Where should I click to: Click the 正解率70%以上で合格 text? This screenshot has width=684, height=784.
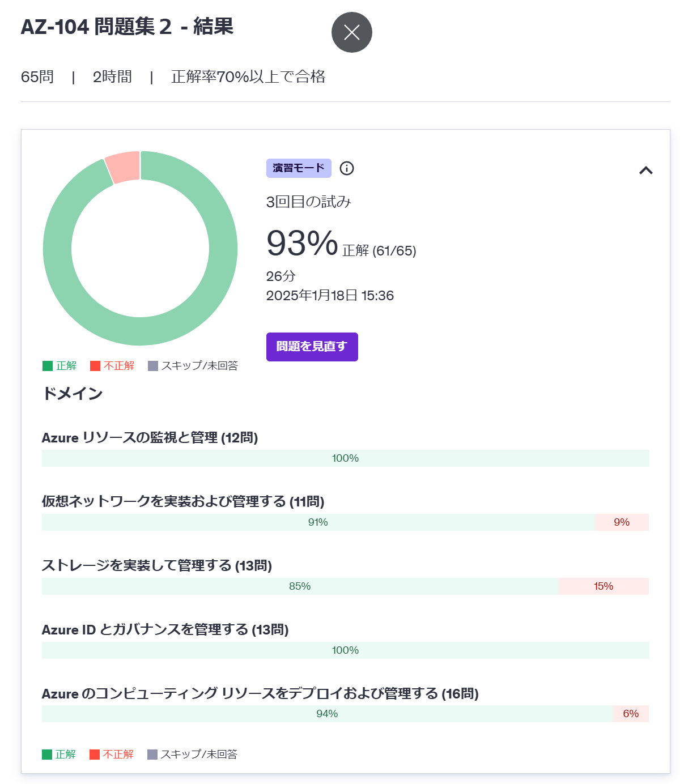248,77
